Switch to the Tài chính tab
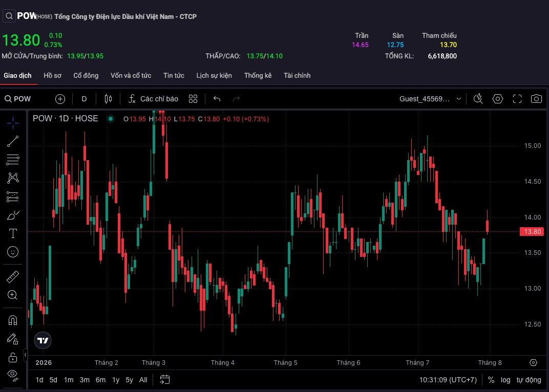Screen dimensions: 549x392 (297, 76)
